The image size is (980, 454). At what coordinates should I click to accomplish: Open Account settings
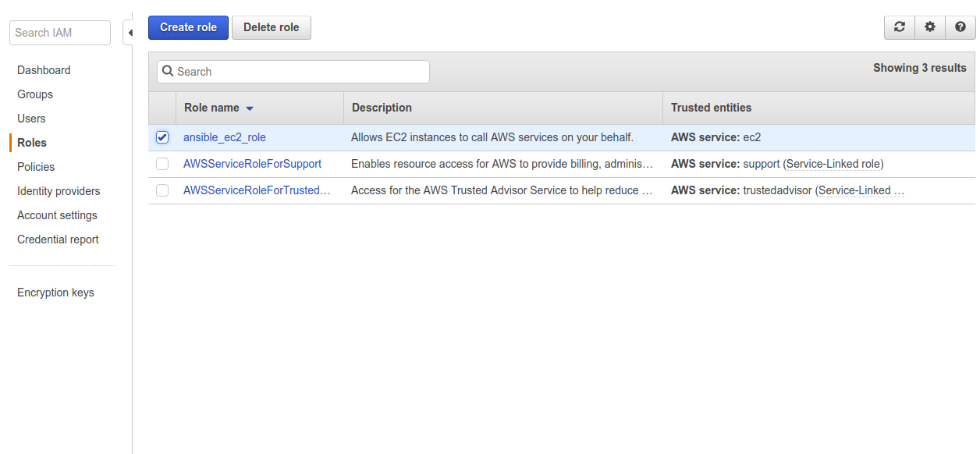tap(57, 215)
